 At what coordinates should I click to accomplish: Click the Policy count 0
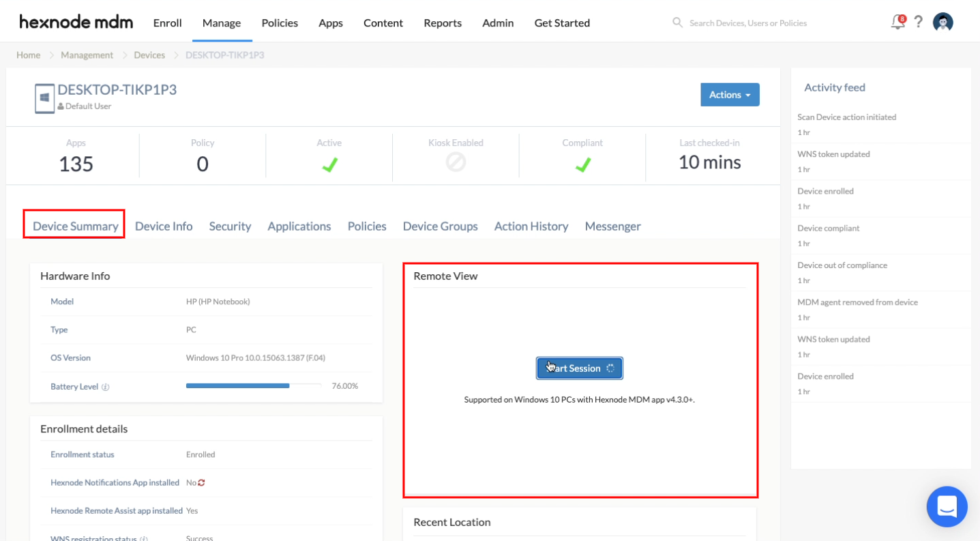pyautogui.click(x=203, y=164)
